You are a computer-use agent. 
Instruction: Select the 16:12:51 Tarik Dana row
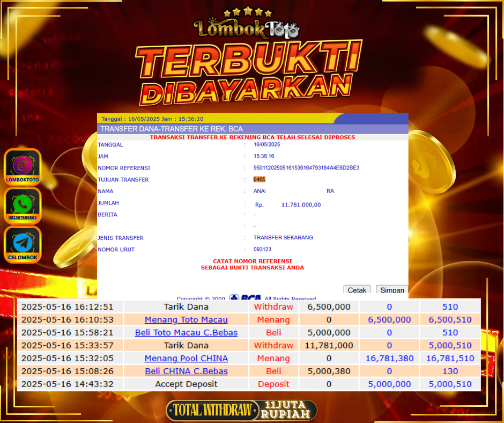coord(186,307)
